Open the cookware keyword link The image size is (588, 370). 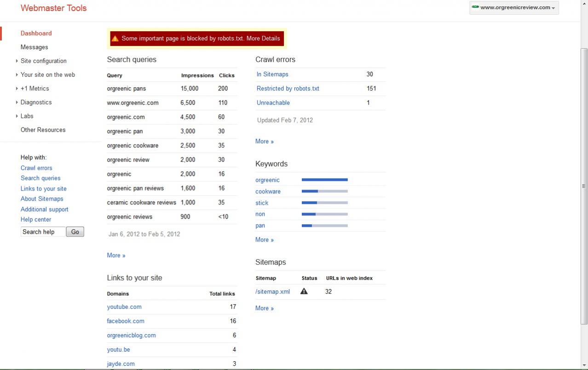(268, 191)
